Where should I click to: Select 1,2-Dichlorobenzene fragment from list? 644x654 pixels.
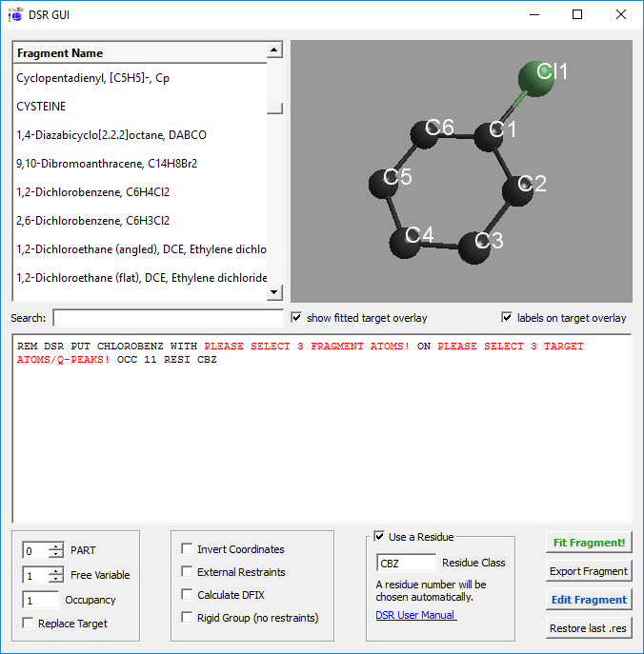tap(92, 192)
